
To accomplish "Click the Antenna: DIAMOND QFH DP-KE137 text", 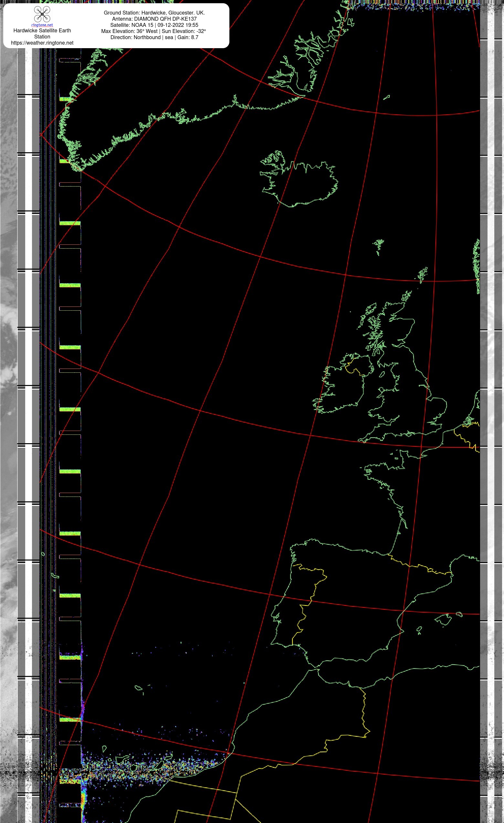I will tap(154, 19).
